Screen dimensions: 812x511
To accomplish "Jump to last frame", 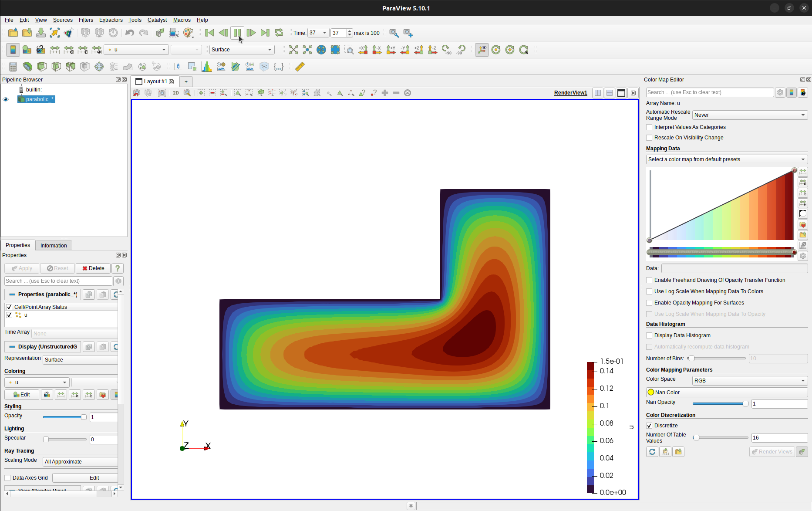I will [265, 33].
